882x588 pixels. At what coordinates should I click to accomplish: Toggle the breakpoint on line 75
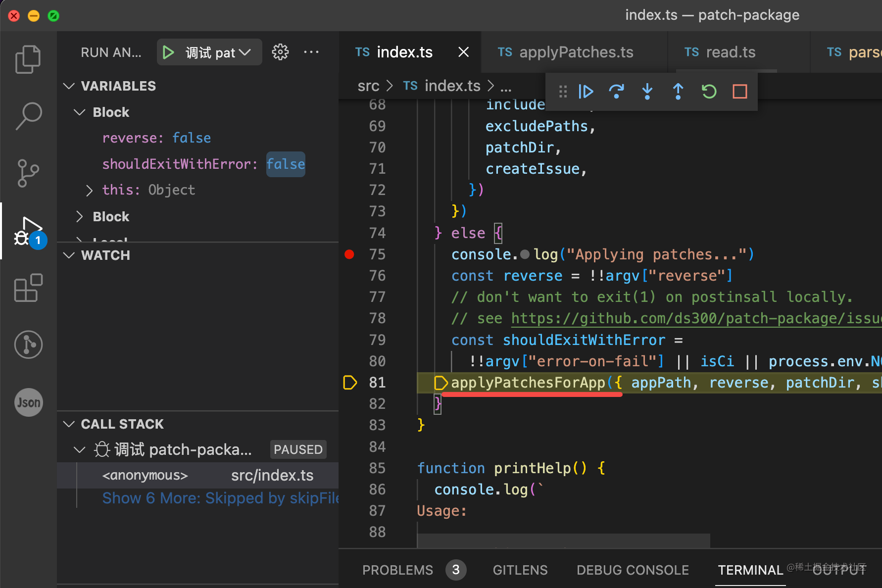(x=349, y=254)
